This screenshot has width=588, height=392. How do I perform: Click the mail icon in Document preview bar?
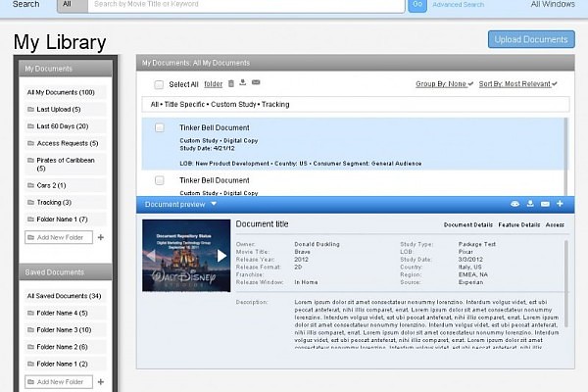[x=545, y=204]
